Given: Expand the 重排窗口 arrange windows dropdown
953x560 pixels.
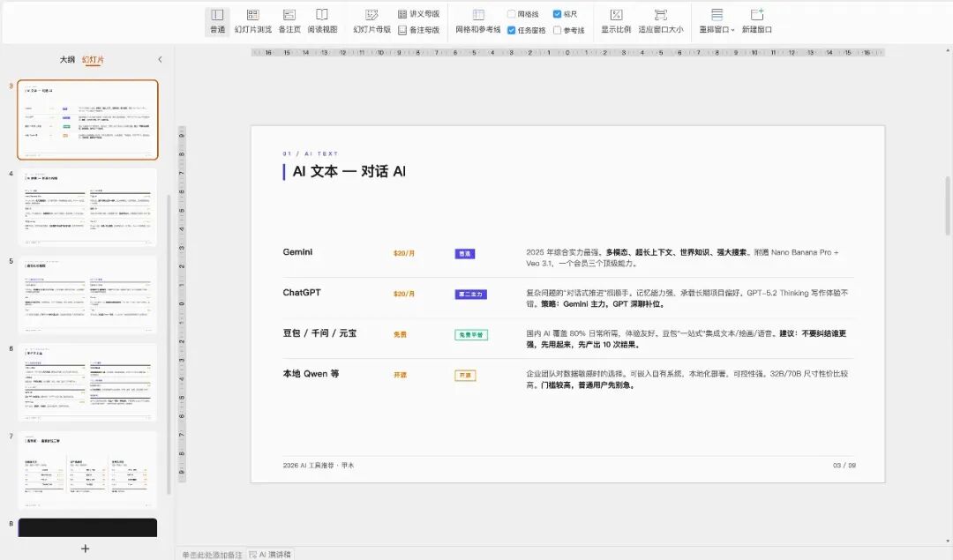Looking at the screenshot, I should tap(717, 21).
